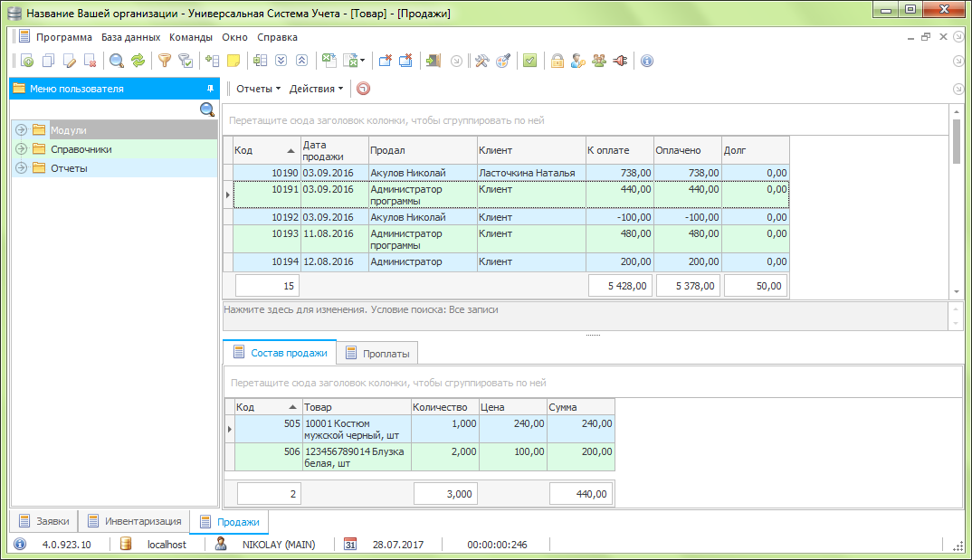Click the funnel Filter icon
972x560 pixels.
[165, 61]
